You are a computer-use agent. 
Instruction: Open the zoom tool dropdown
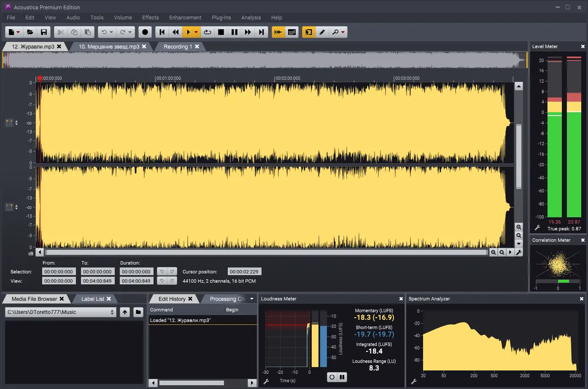click(x=343, y=32)
